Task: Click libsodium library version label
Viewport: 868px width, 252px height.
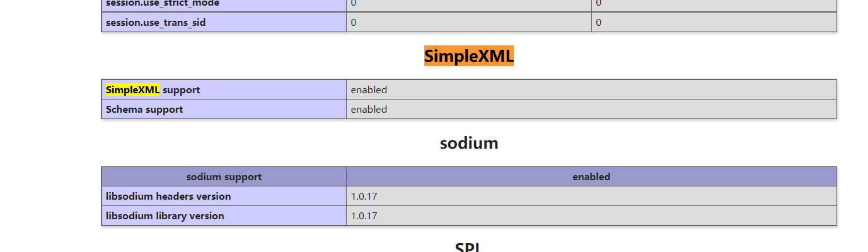Action: (x=165, y=216)
